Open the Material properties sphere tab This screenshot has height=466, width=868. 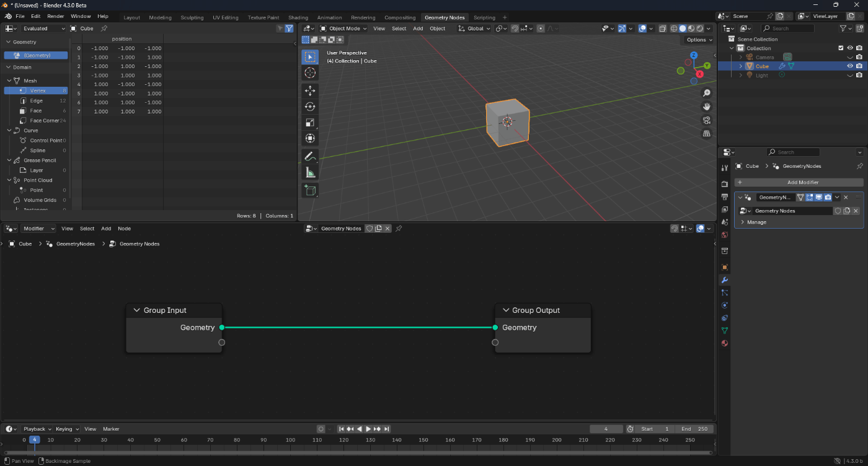click(724, 343)
